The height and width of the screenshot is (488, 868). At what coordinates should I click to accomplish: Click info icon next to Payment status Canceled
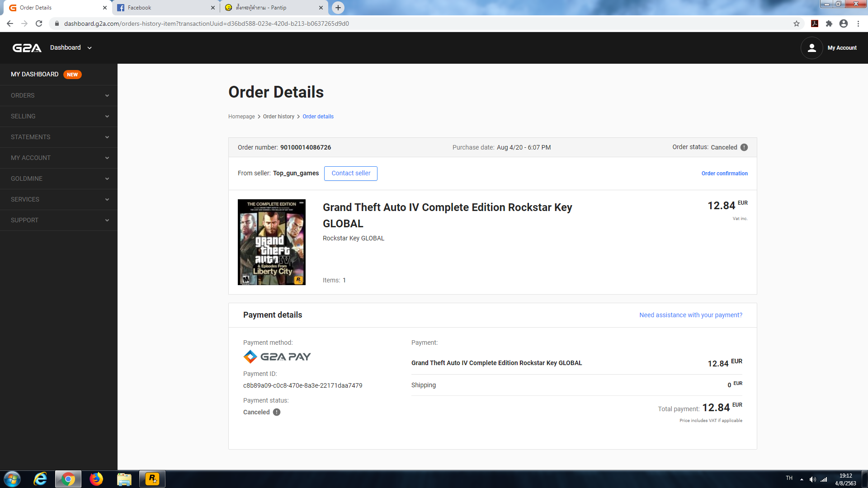[277, 412]
